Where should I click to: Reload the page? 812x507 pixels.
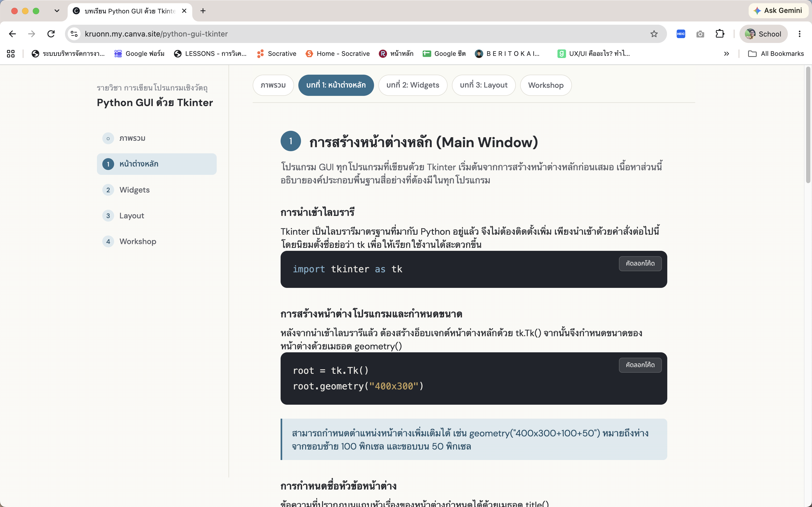51,34
